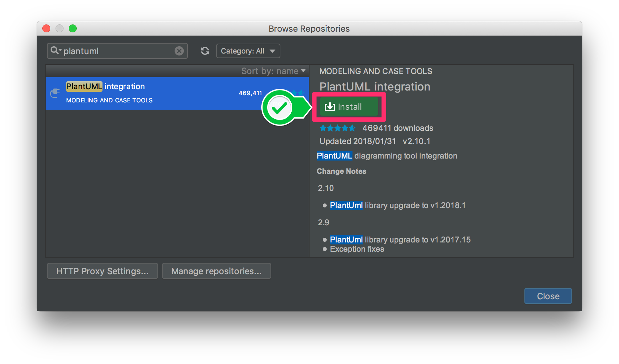The image size is (619, 364).
Task: Click the 'Exception fixes' note
Action: [357, 249]
